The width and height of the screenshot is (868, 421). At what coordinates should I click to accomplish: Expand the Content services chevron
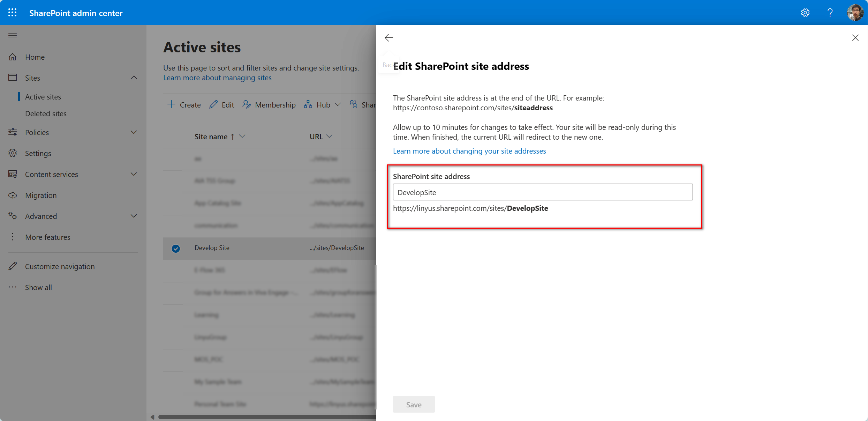coord(134,174)
